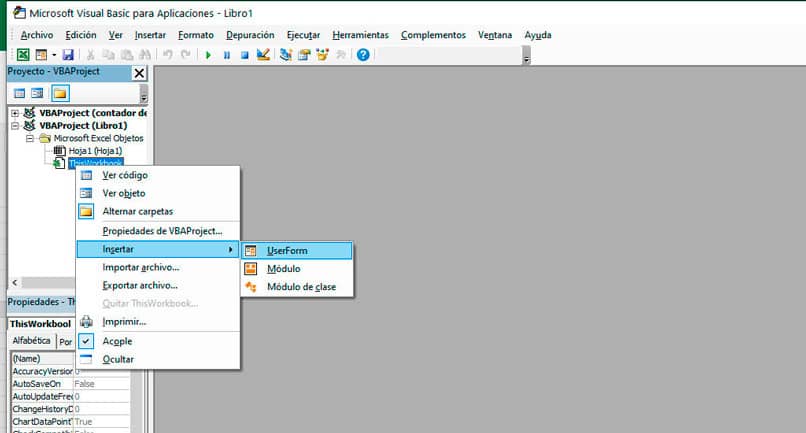Open the Ver menu
This screenshot has width=806, height=433.
(116, 35)
